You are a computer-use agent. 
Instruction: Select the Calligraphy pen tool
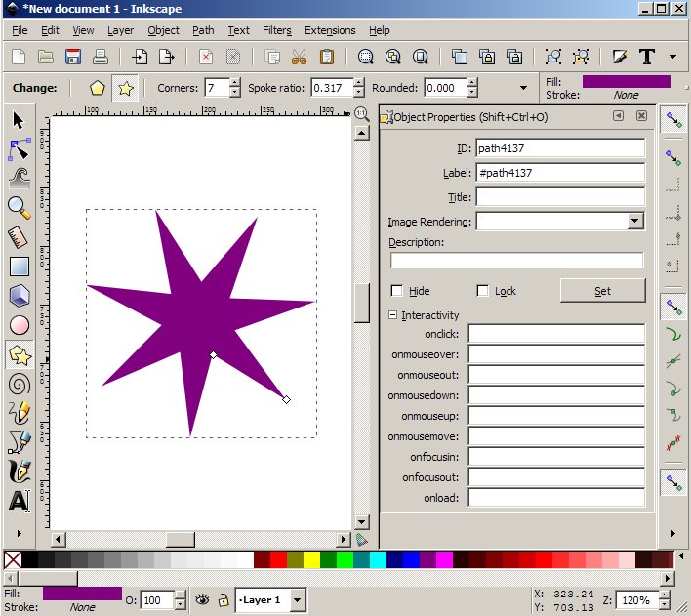(x=19, y=472)
